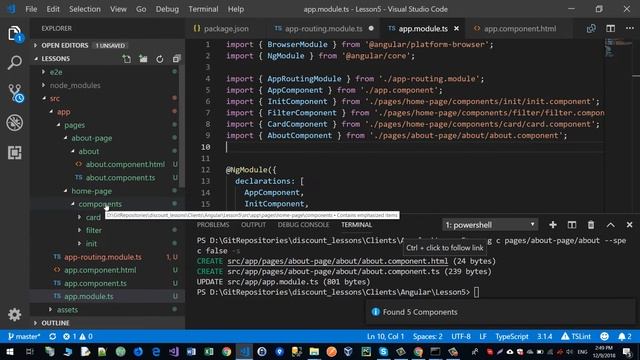The image size is (640, 360).
Task: Open Skype from the taskbar
Action: [x=383, y=351]
